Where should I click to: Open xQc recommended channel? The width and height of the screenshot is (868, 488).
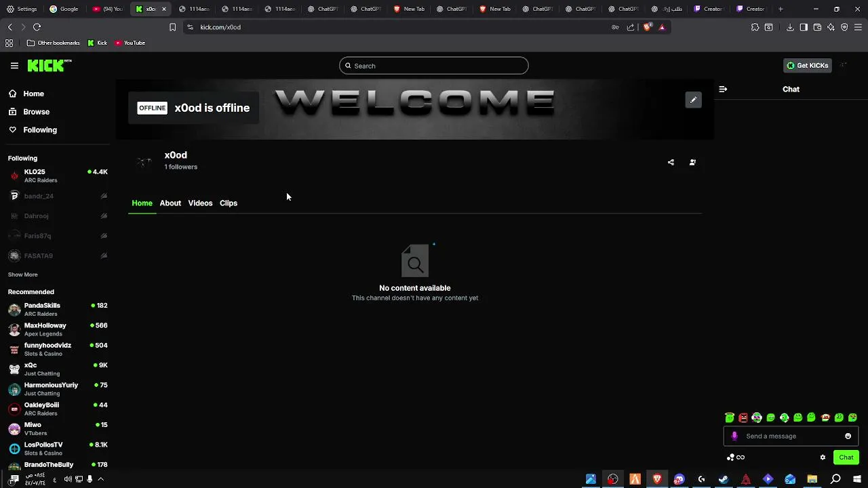[58, 369]
